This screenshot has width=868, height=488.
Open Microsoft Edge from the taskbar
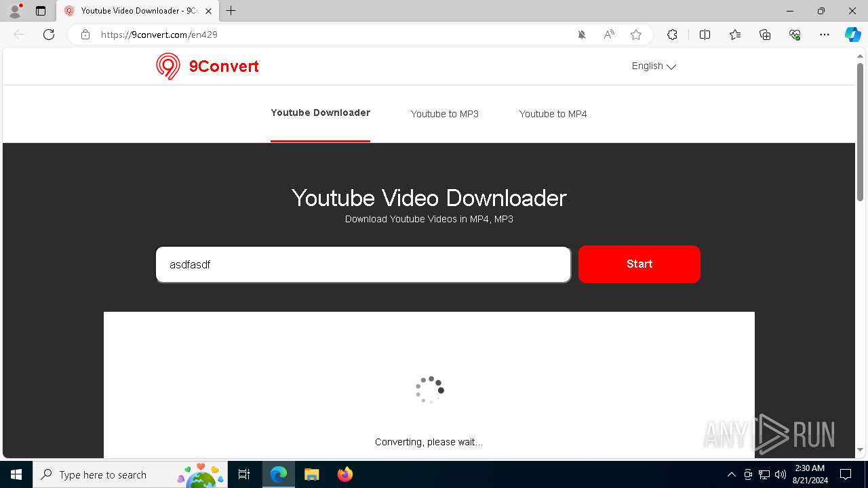click(x=279, y=474)
